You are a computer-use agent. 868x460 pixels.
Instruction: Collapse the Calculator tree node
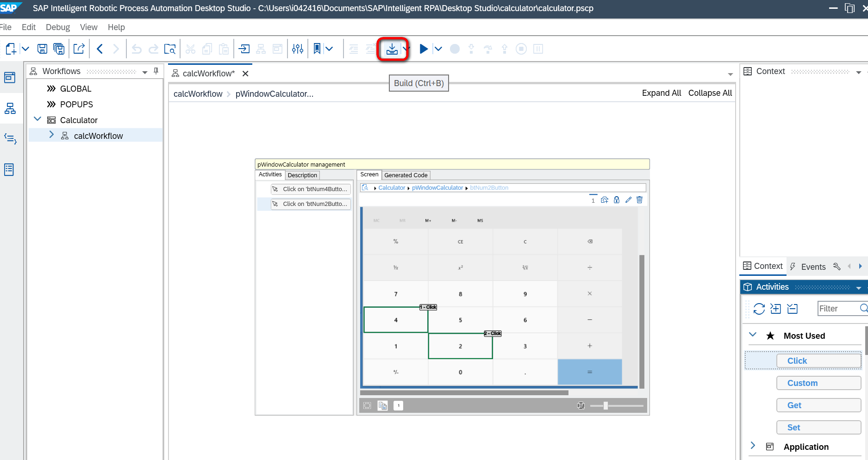click(x=37, y=119)
